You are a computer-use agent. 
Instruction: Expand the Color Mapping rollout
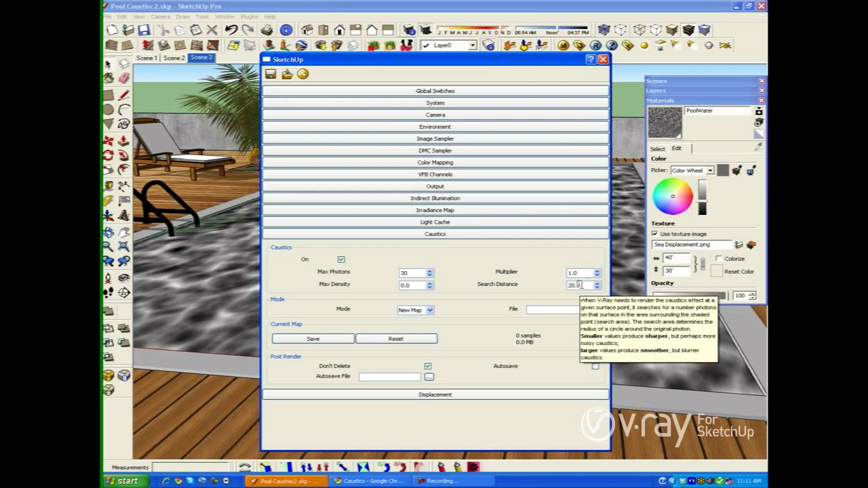tap(435, 163)
